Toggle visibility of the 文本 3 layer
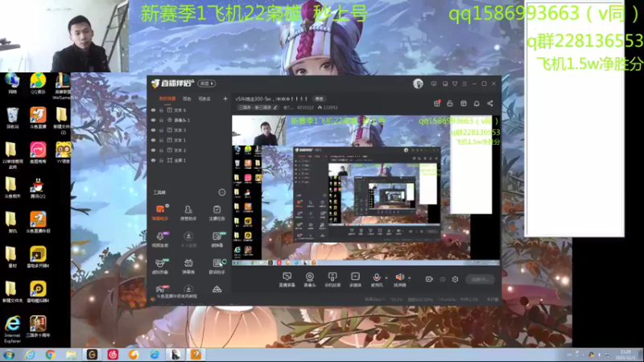Image resolution: width=644 pixels, height=362 pixels. pos(153,130)
